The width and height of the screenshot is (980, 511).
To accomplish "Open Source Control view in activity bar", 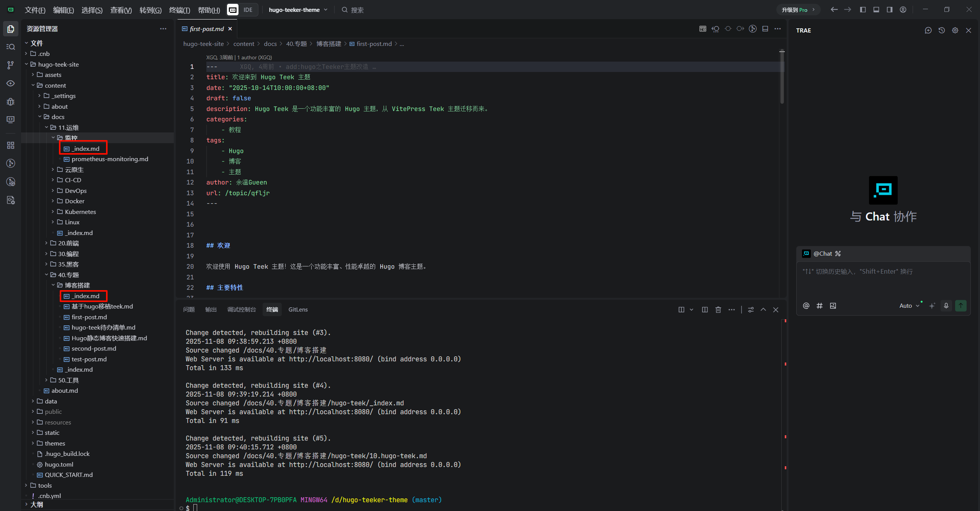I will tap(11, 65).
